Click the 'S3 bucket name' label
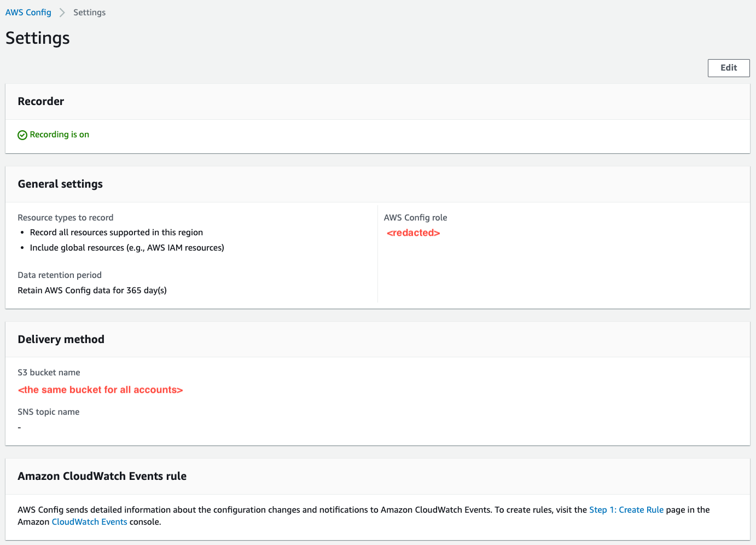756x545 pixels. [x=49, y=373]
